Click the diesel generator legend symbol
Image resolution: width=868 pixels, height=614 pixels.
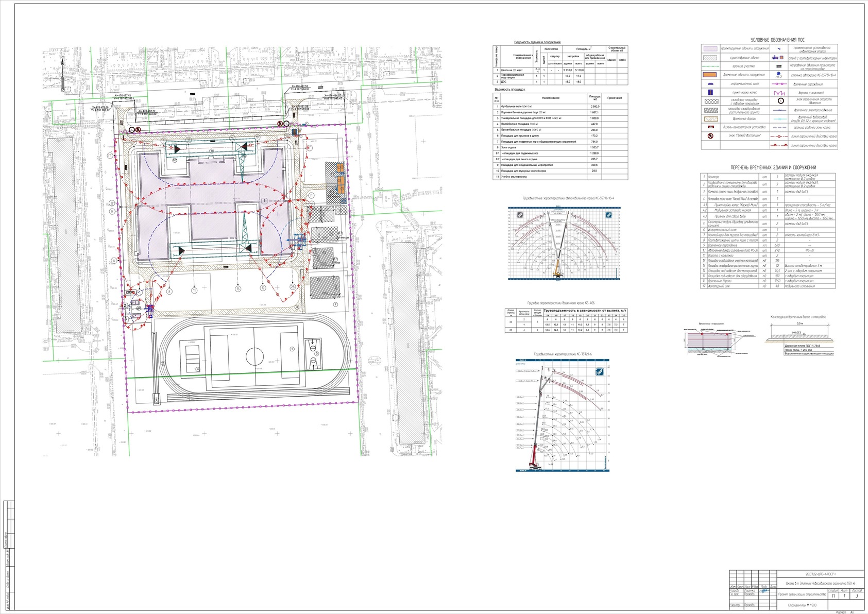tap(710, 127)
